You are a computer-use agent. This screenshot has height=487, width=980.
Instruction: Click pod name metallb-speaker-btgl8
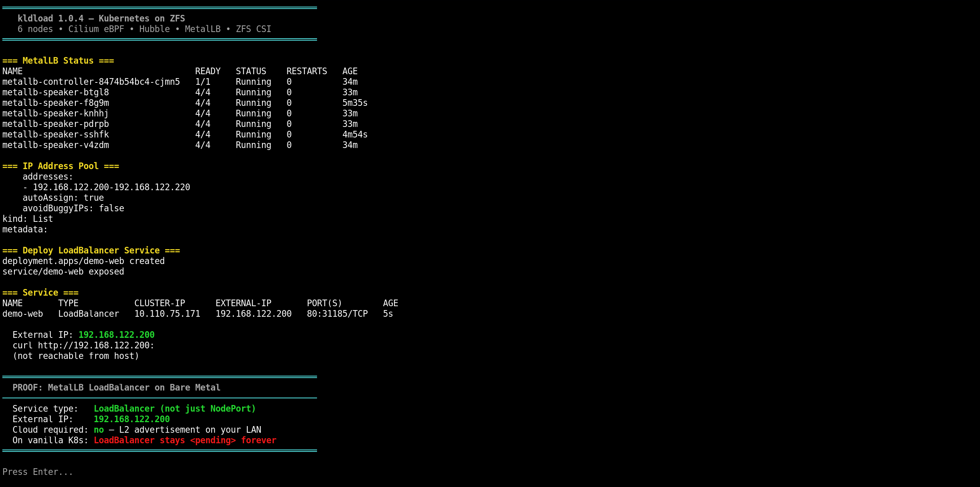[55, 92]
